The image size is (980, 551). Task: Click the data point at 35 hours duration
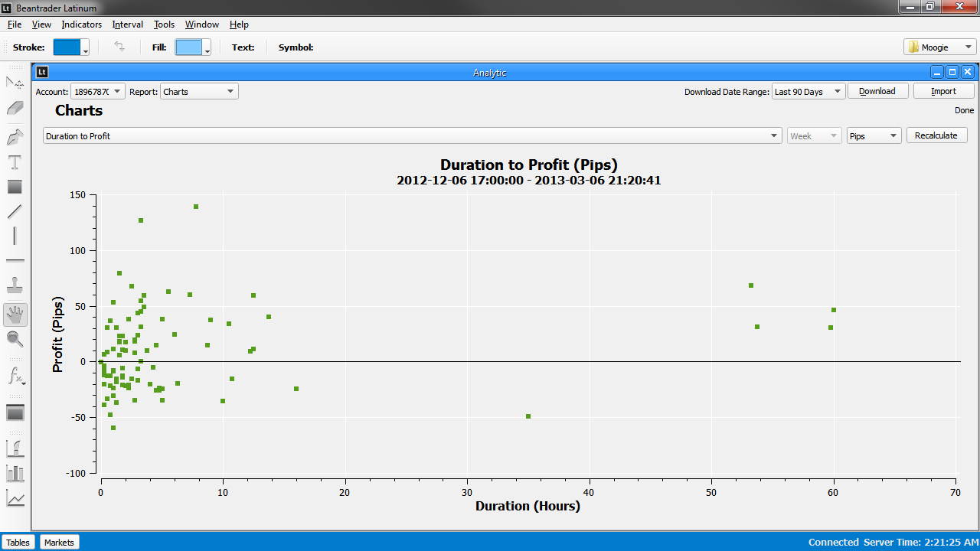click(528, 416)
